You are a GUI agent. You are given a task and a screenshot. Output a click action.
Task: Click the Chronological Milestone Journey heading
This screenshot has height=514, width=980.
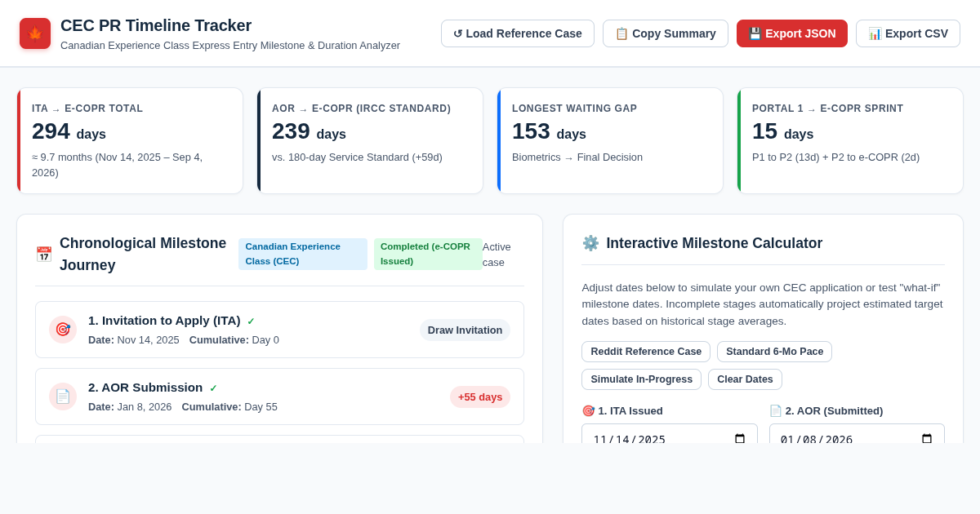(143, 254)
